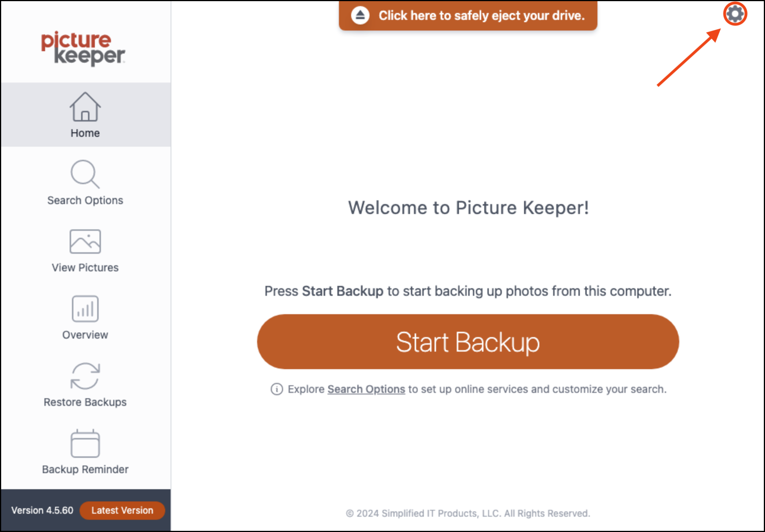Click the Latest Version badge
Screen dimensions: 765x532
tap(122, 510)
